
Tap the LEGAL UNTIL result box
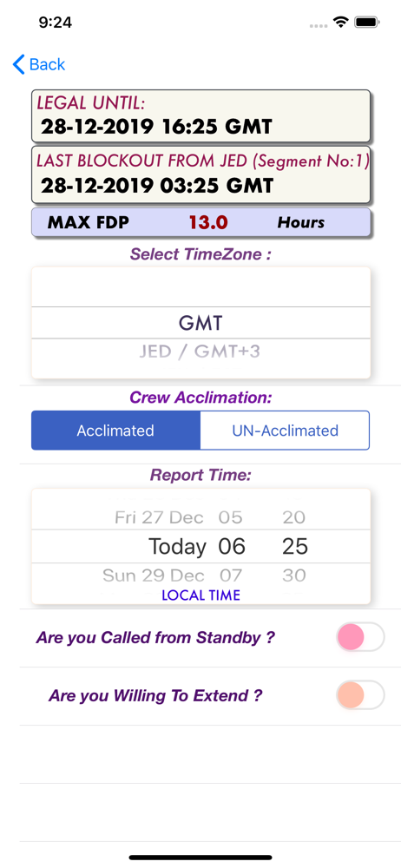(200, 115)
